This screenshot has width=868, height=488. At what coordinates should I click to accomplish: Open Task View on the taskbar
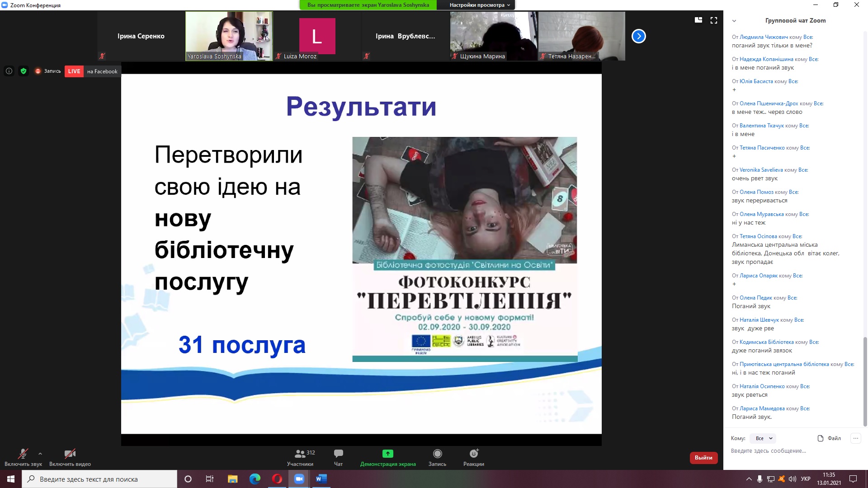[210, 479]
